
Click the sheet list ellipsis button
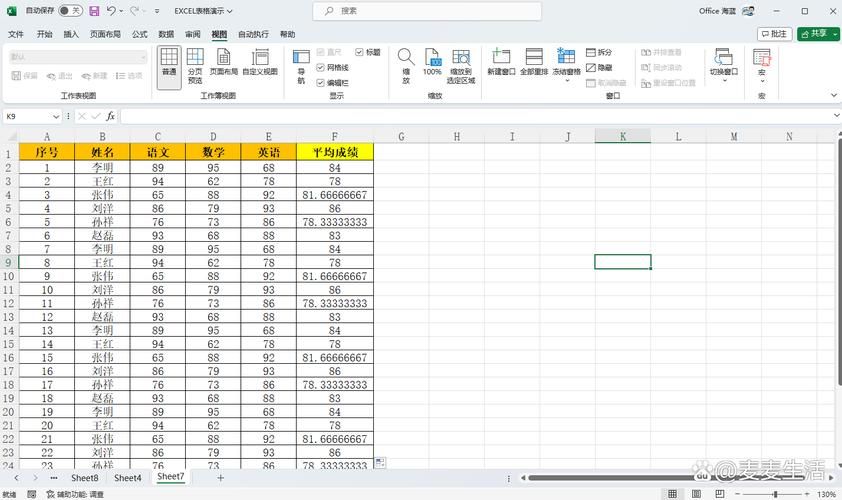pyautogui.click(x=54, y=477)
